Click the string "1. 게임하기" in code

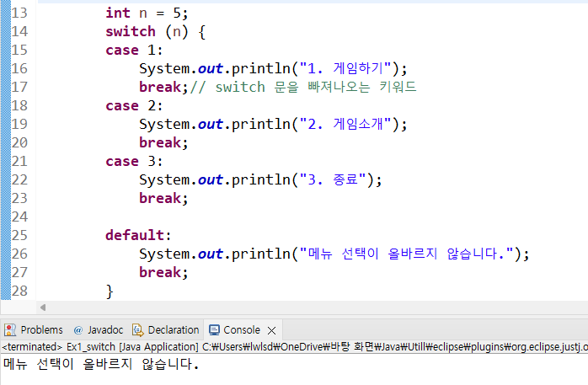point(345,68)
